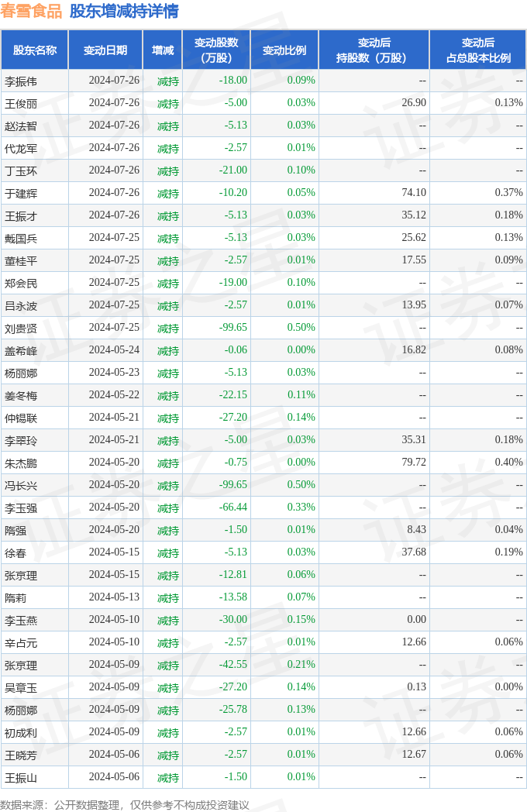Click shareholder name 李玉强
Image resolution: width=527 pixels, height=812 pixels.
click(x=21, y=508)
